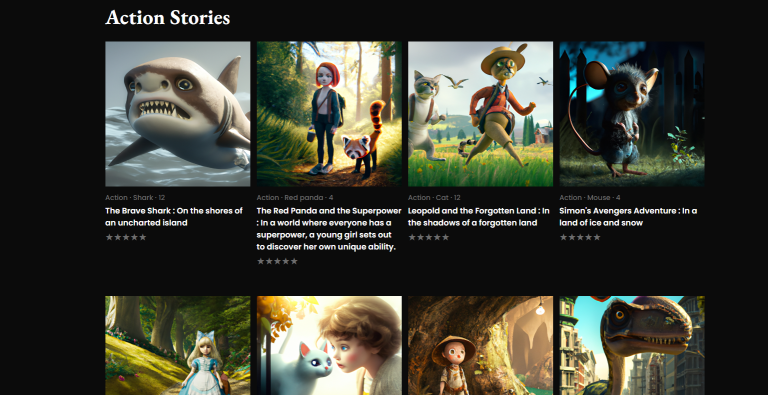Open the Simon's mouse story thumbnail

pos(632,114)
